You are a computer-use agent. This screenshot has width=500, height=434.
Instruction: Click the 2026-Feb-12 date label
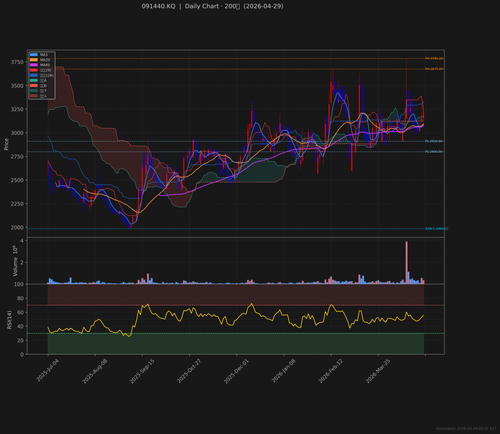tap(331, 371)
